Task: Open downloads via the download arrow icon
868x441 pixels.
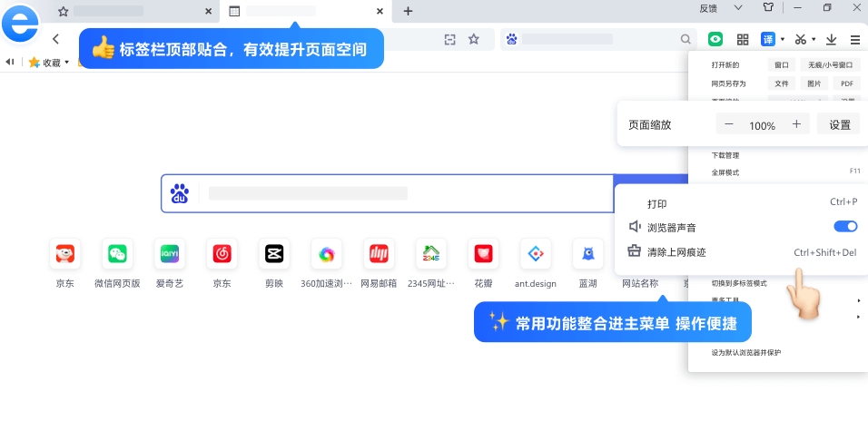Action: pos(831,39)
